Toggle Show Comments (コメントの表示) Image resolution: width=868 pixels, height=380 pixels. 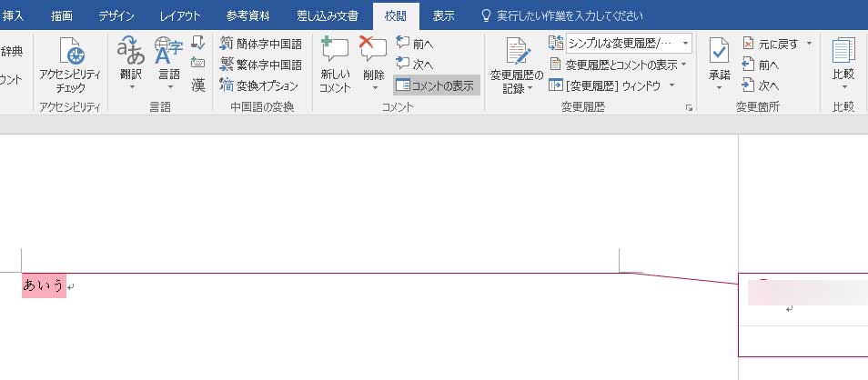point(436,85)
